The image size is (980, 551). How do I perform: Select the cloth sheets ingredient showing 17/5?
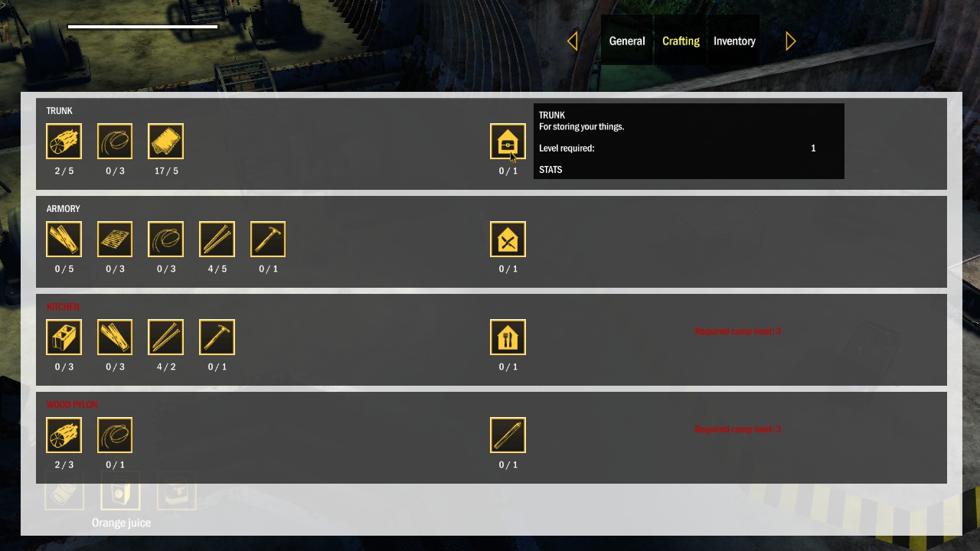(165, 142)
